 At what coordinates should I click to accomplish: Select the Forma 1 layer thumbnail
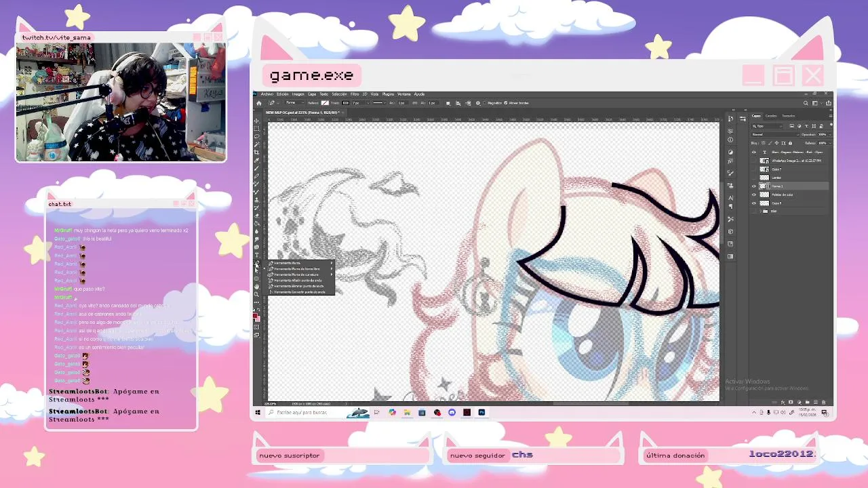(764, 186)
